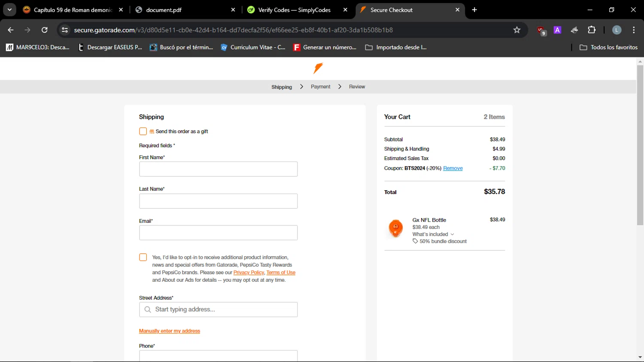Open the Terms of Use link
Viewport: 644px width, 362px height.
pos(281,273)
